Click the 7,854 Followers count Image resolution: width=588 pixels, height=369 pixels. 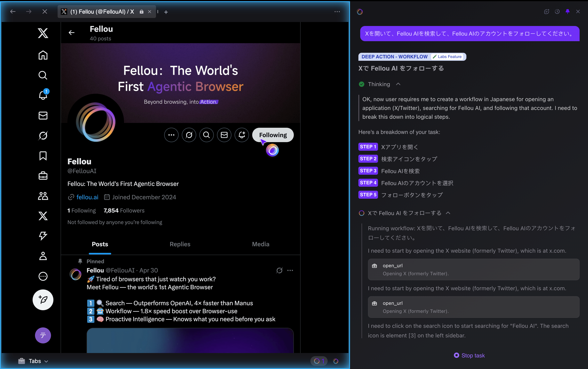(124, 210)
